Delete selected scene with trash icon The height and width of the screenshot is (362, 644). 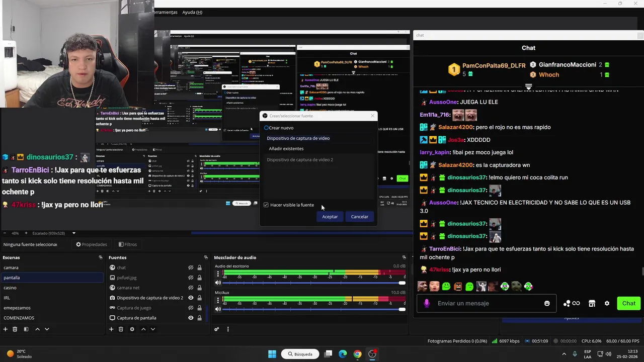pos(15,329)
